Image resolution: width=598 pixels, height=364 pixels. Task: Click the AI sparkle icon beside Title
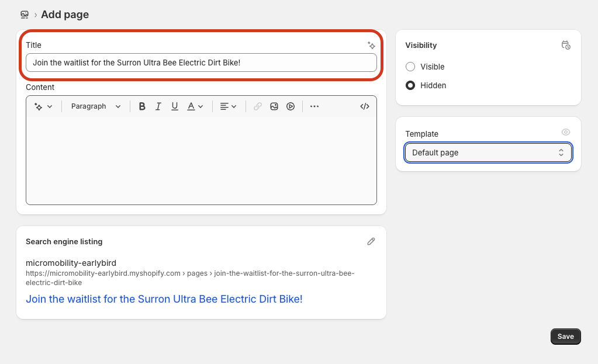coord(371,46)
